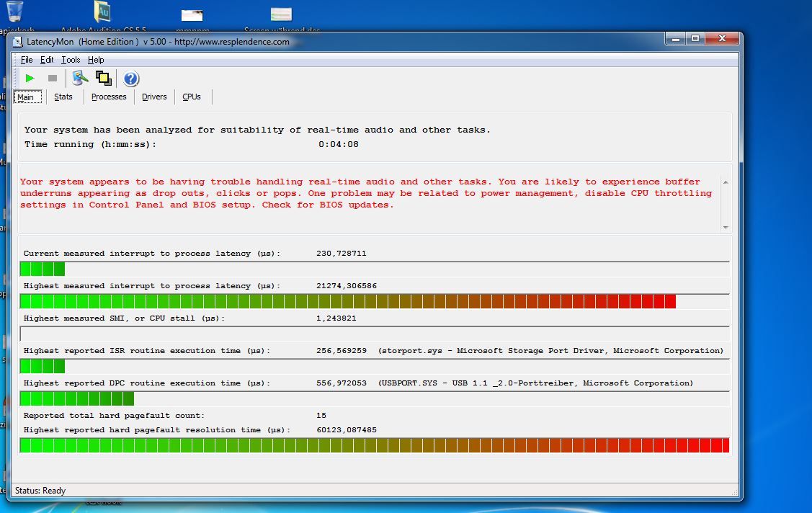812x513 pixels.
Task: Click the ISR routine execution time bar
Action: tap(375, 366)
